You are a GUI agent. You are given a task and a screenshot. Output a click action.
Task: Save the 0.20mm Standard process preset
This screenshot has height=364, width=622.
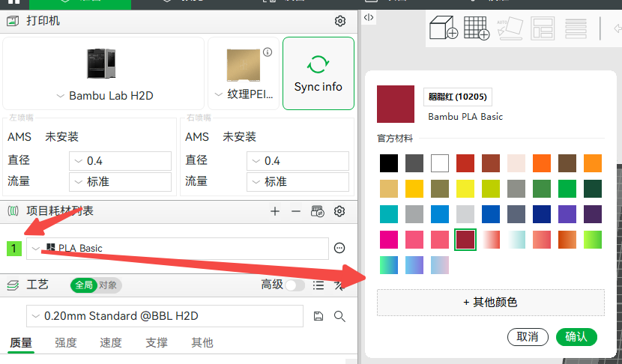[318, 316]
